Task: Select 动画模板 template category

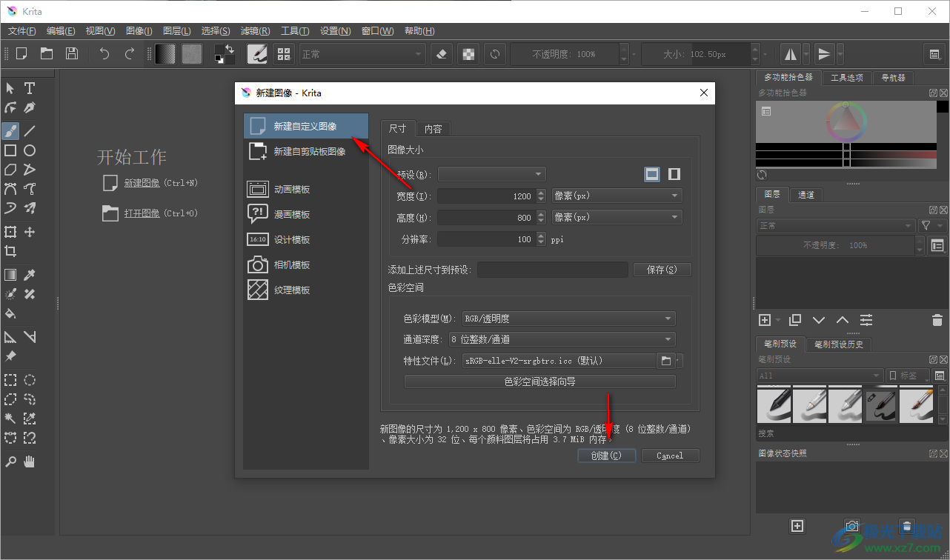Action: pos(306,189)
